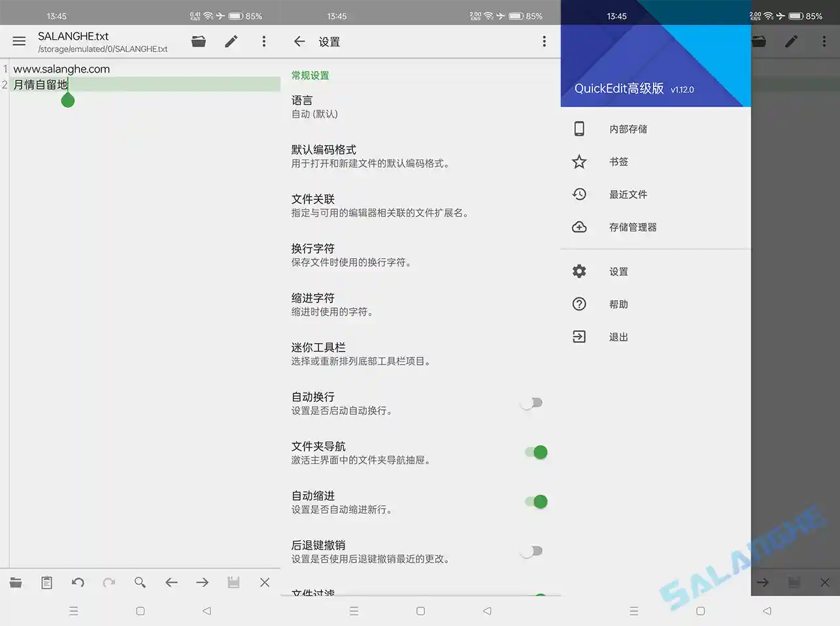Viewport: 840px width, 626px height.
Task: Enable the 自动换行 word wrap toggle
Action: [531, 402]
